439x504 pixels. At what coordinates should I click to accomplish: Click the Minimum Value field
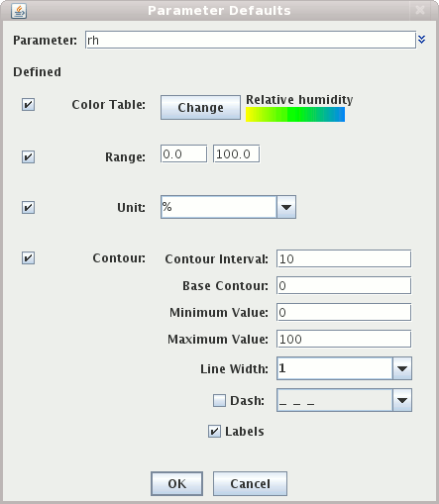point(344,312)
